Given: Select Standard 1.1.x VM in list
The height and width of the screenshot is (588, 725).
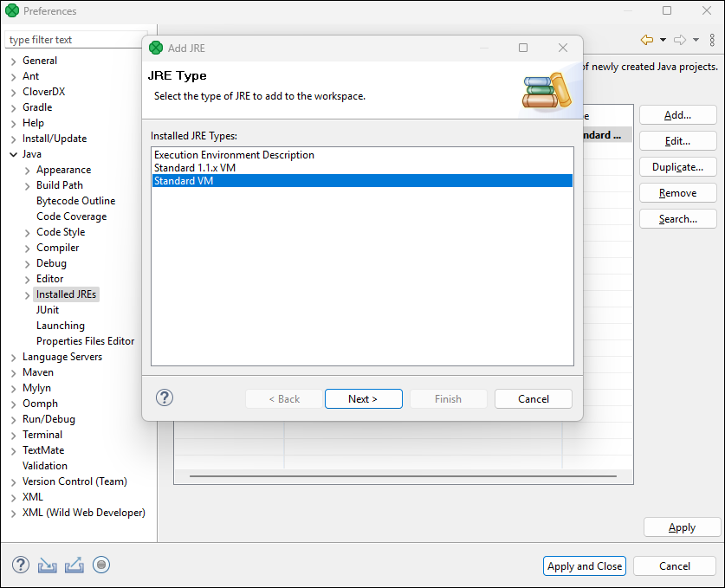Looking at the screenshot, I should click(x=195, y=168).
